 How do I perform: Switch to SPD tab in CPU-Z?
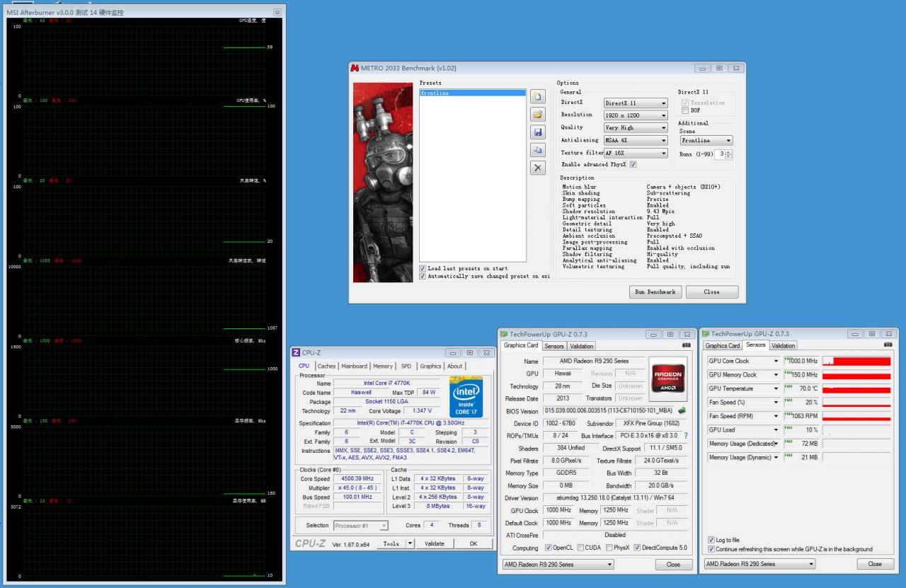point(406,366)
